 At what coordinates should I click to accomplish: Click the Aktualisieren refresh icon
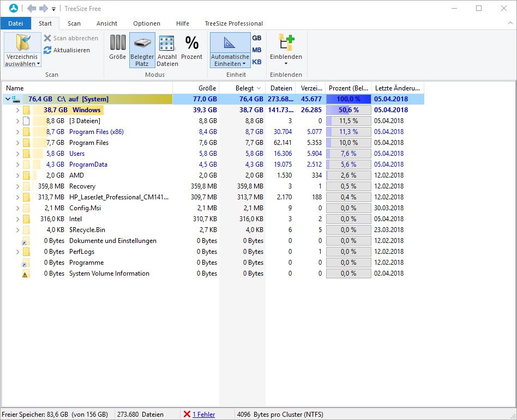click(x=47, y=50)
